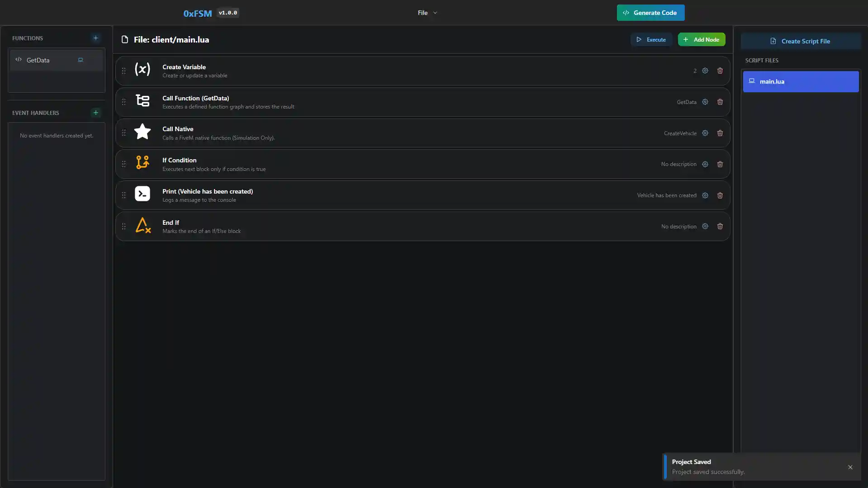The height and width of the screenshot is (488, 868).
Task: Click the code icon beside GetData function
Action: click(x=18, y=60)
